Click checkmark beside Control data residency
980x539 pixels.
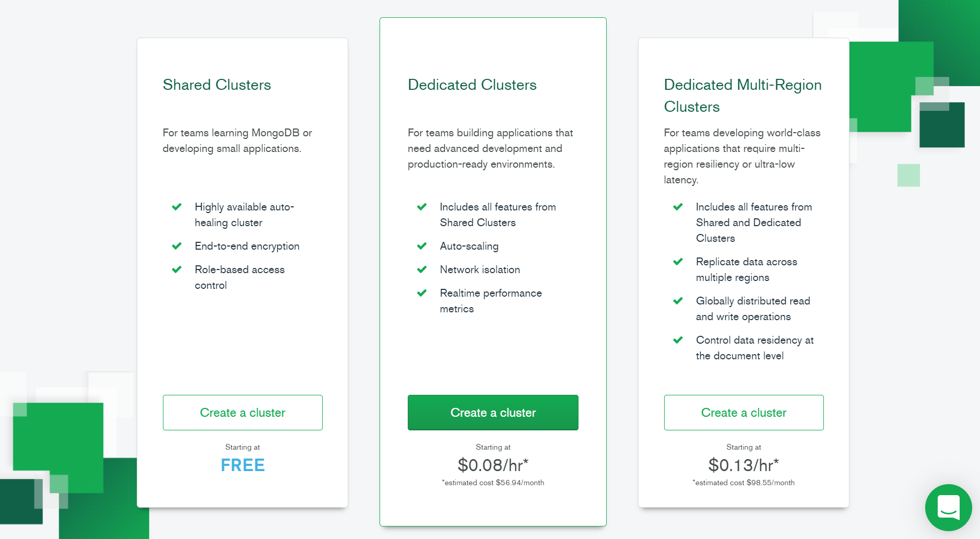(678, 340)
